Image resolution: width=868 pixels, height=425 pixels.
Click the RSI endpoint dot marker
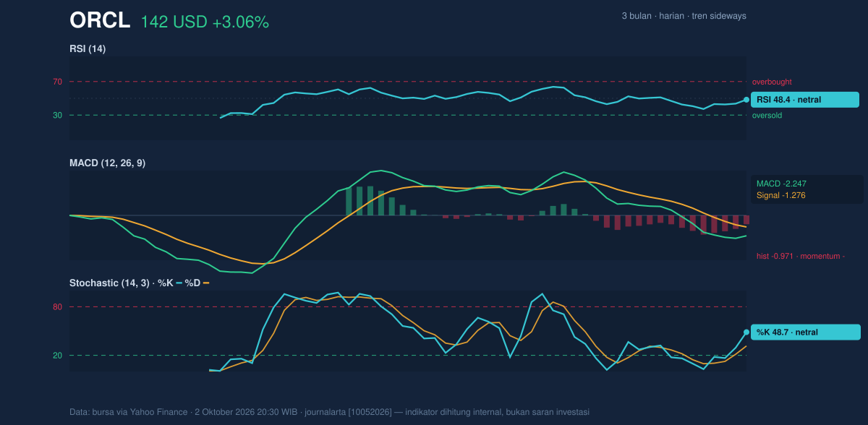[x=746, y=100]
